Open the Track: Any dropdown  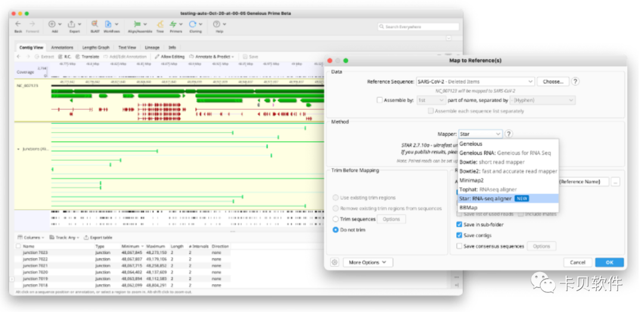[64, 238]
